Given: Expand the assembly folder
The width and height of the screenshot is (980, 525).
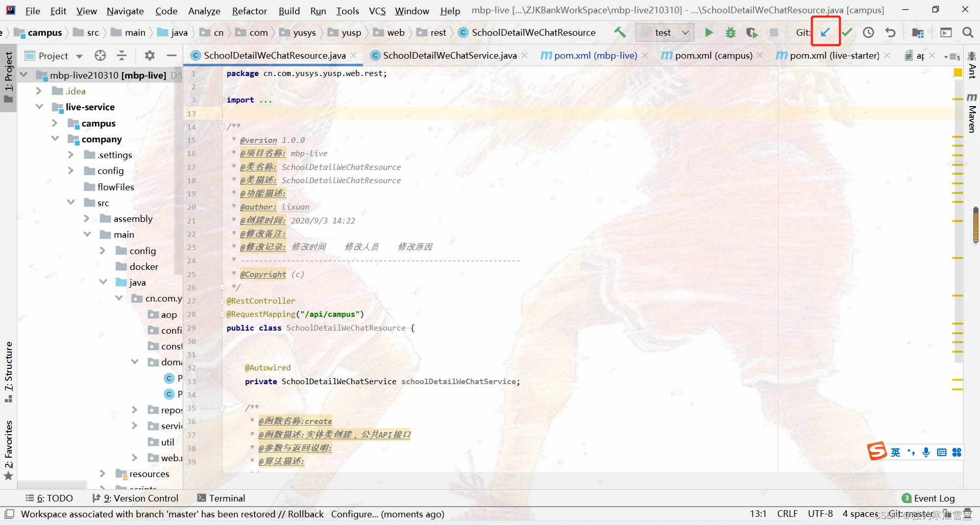Looking at the screenshot, I should 87,218.
